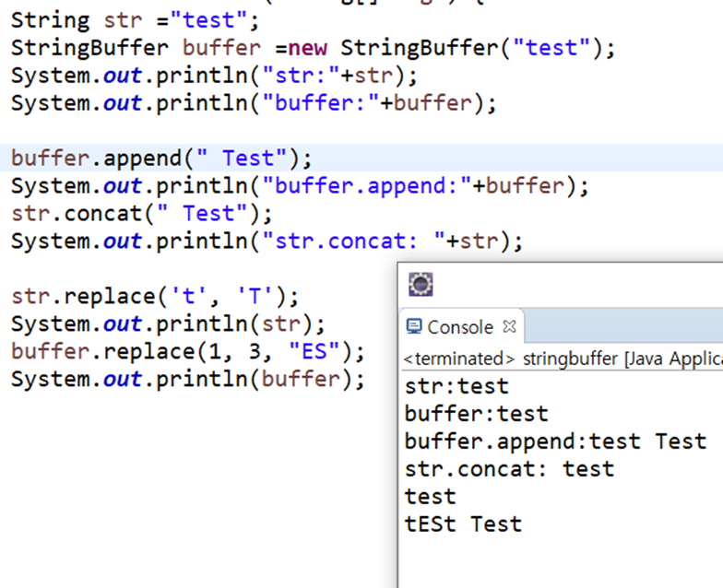Image resolution: width=723 pixels, height=588 pixels.
Task: Click console output line 'tESt Test'
Action: point(463,524)
